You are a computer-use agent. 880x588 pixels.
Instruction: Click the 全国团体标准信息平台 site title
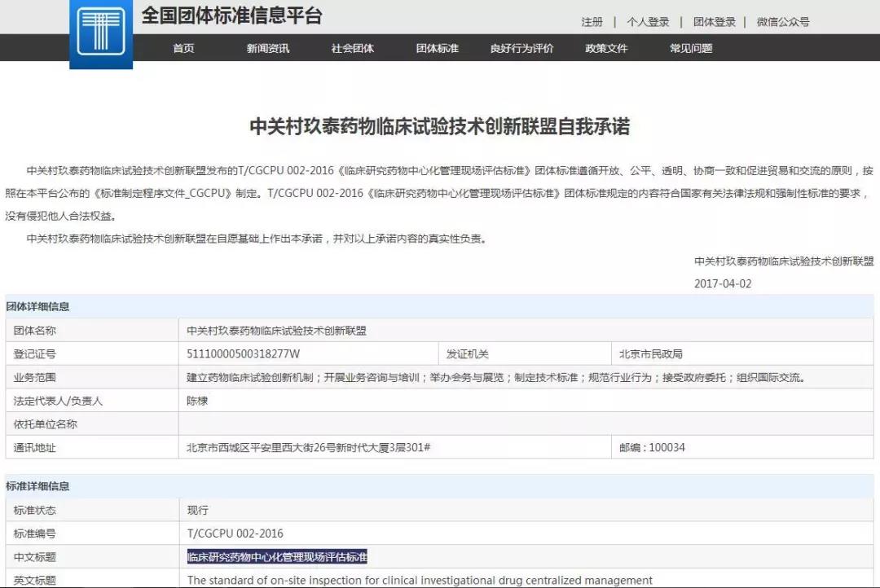[231, 15]
